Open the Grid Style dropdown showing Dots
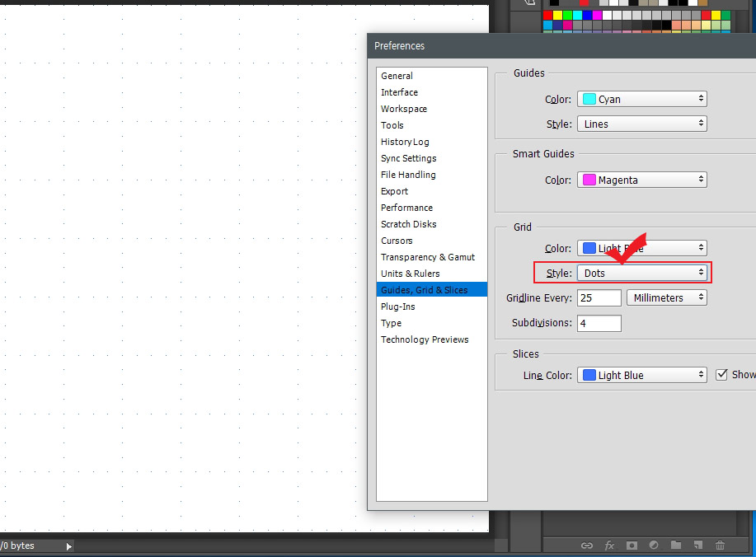Screen dimensions: 756x557 (641, 273)
